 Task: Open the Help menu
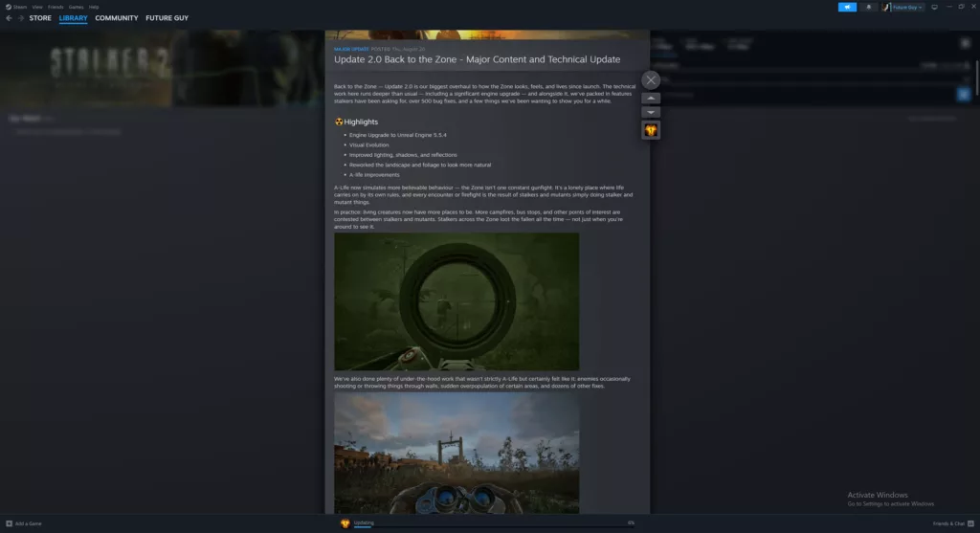point(94,7)
